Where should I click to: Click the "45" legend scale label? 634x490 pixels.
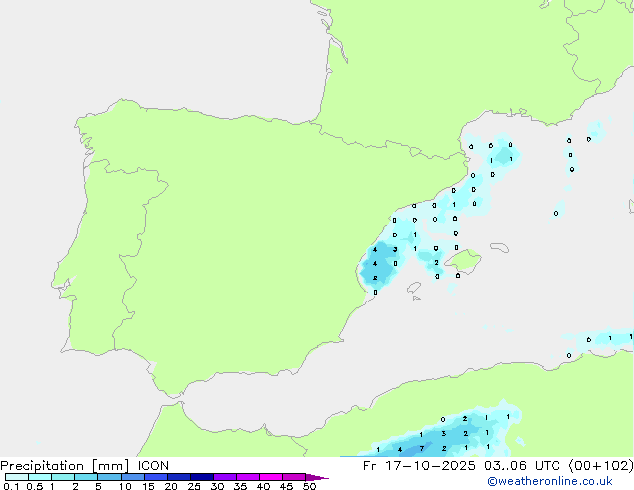click(x=286, y=486)
